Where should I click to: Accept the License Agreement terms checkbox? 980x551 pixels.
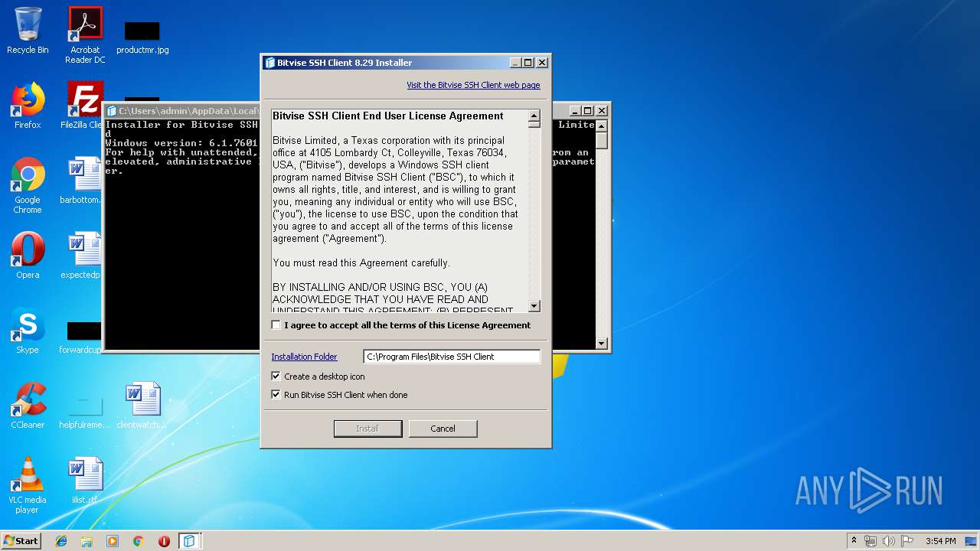(276, 325)
